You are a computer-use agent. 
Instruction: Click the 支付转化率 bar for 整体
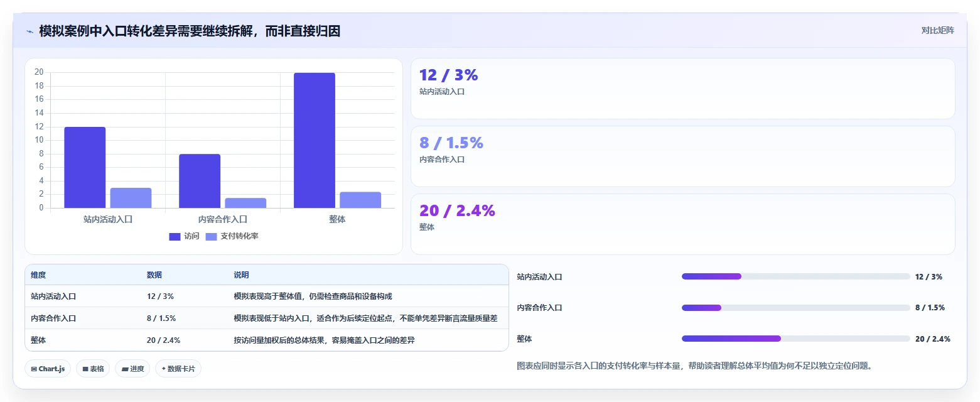point(360,200)
